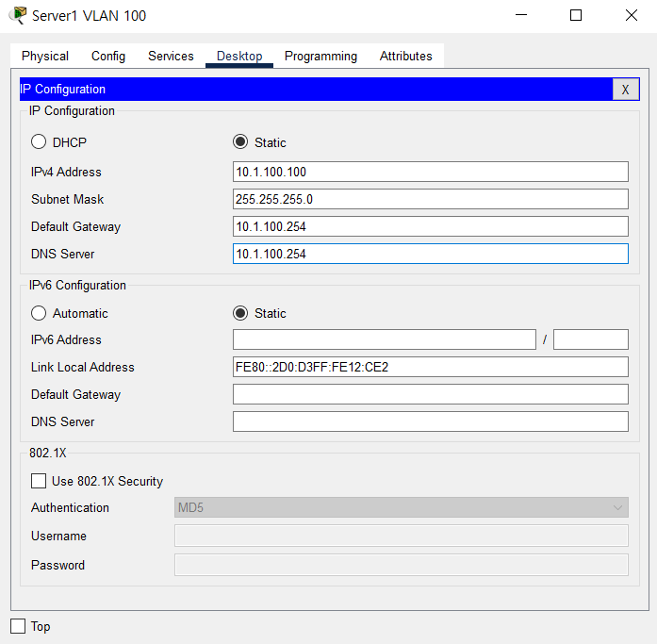Click the IPv6 Default Gateway field
This screenshot has height=644, width=657.
[x=431, y=394]
